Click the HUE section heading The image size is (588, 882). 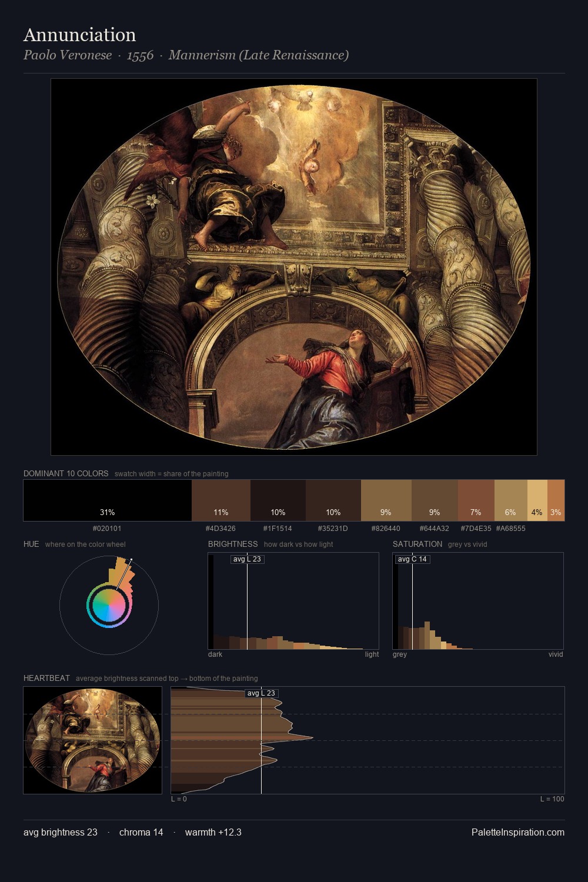(x=31, y=544)
